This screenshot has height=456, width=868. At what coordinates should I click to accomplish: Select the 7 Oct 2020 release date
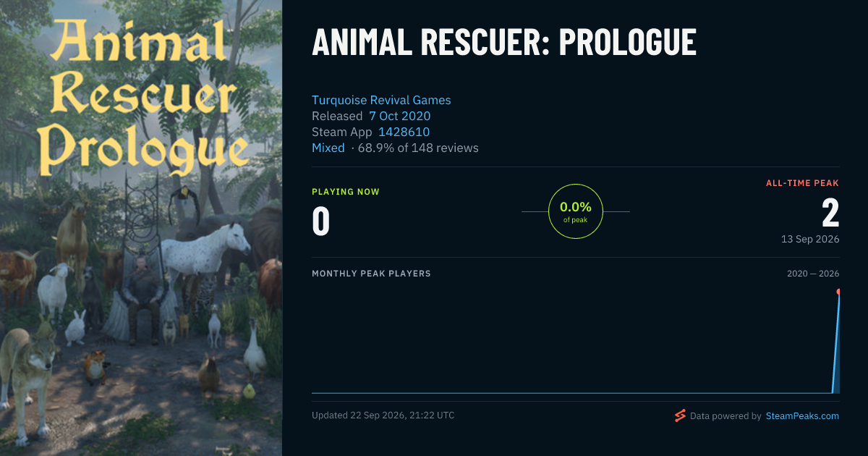click(x=400, y=116)
